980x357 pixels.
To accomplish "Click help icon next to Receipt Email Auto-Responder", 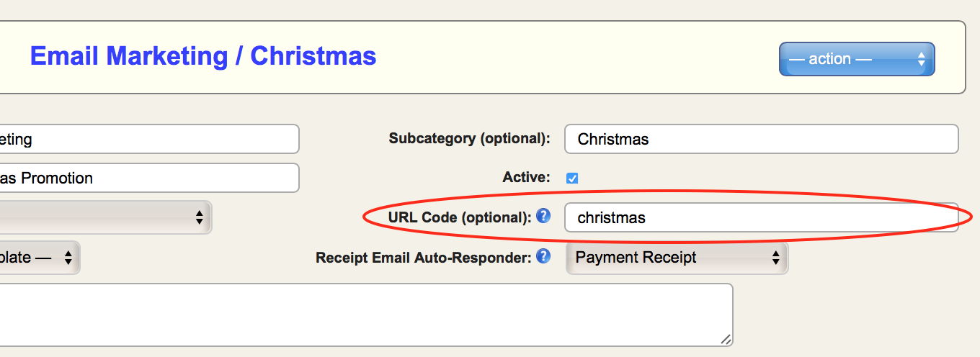I will point(543,256).
